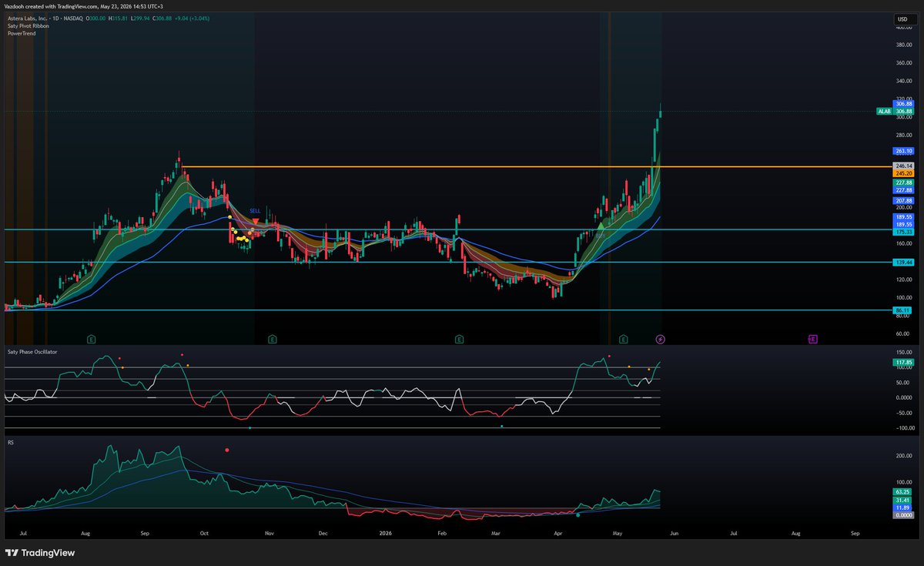Screen dimensions: 924x566
Task: Click the Dec label on time axis
Action: pyautogui.click(x=323, y=532)
